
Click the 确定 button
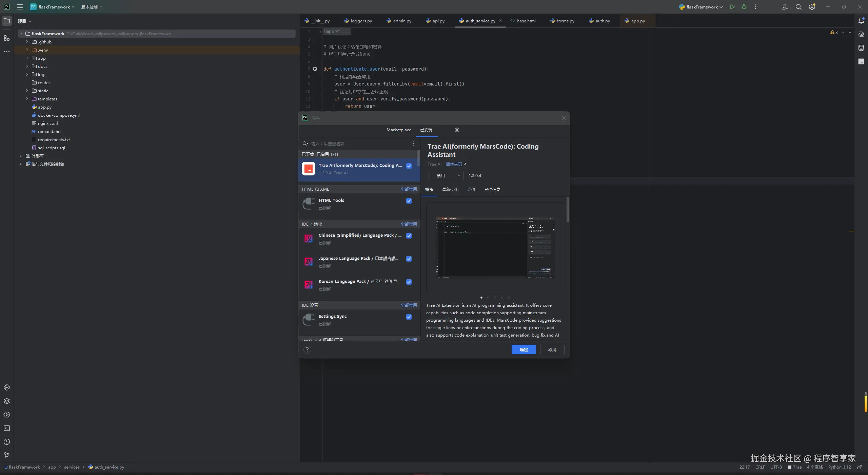click(524, 349)
